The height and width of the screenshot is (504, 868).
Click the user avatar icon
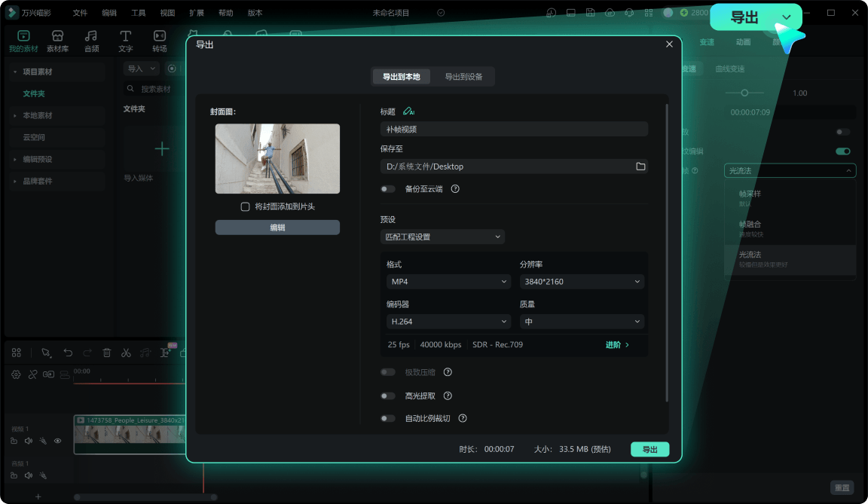[x=668, y=13]
